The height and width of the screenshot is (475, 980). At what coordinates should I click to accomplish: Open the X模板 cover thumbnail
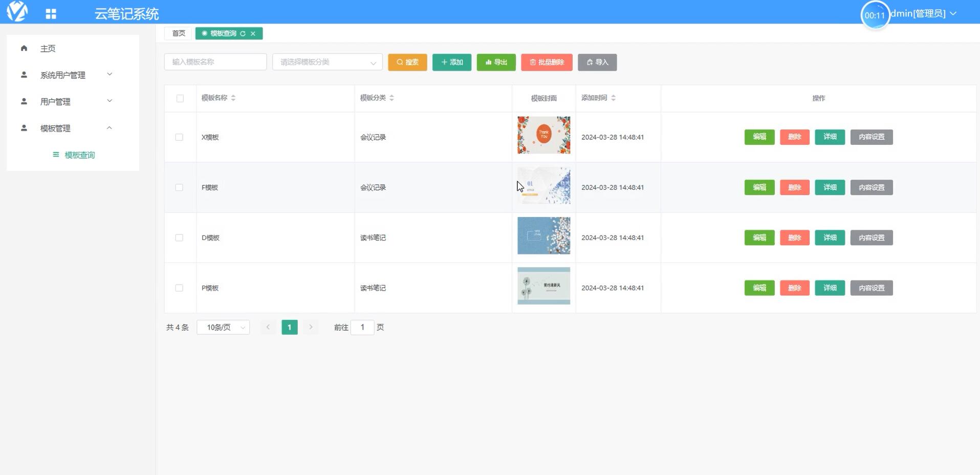tap(543, 135)
